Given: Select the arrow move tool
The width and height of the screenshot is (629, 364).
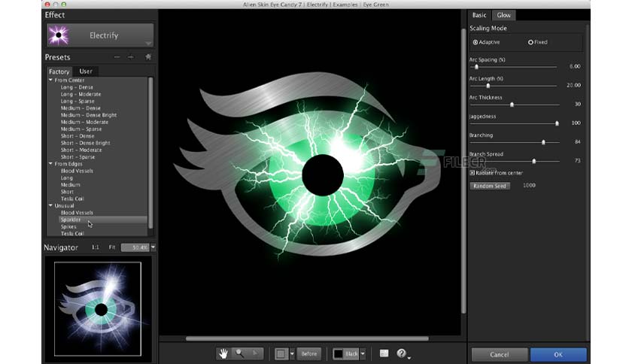Looking at the screenshot, I should [x=255, y=353].
